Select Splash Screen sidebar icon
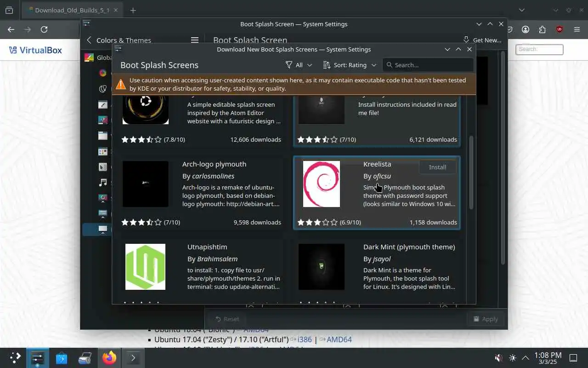The width and height of the screenshot is (588, 368). [103, 198]
